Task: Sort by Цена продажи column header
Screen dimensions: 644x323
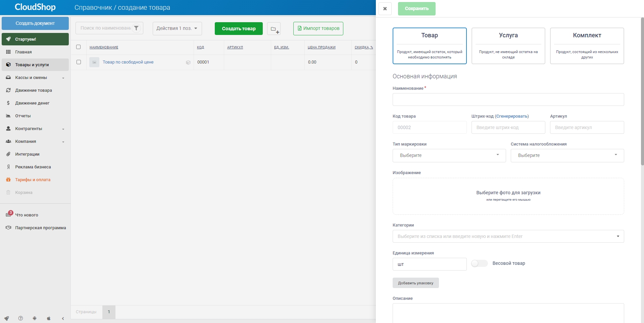Action: click(x=321, y=47)
